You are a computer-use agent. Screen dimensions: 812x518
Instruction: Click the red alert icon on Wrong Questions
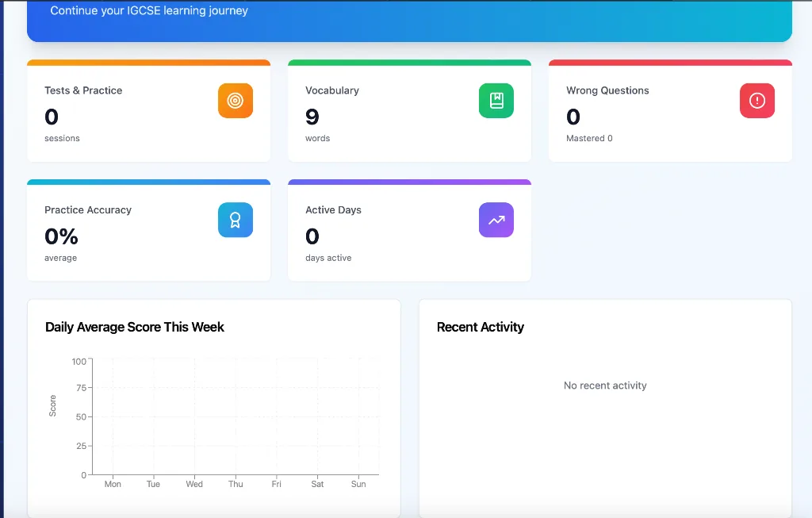click(757, 101)
